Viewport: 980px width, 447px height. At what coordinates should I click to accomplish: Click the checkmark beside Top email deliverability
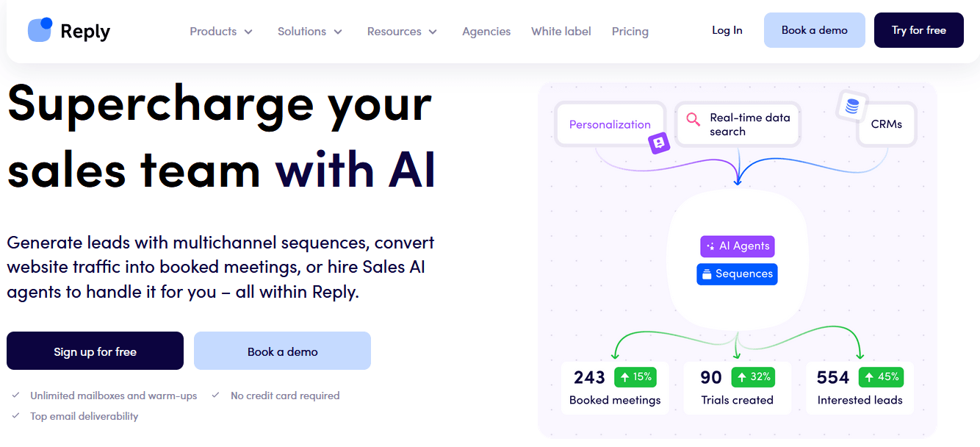(14, 415)
